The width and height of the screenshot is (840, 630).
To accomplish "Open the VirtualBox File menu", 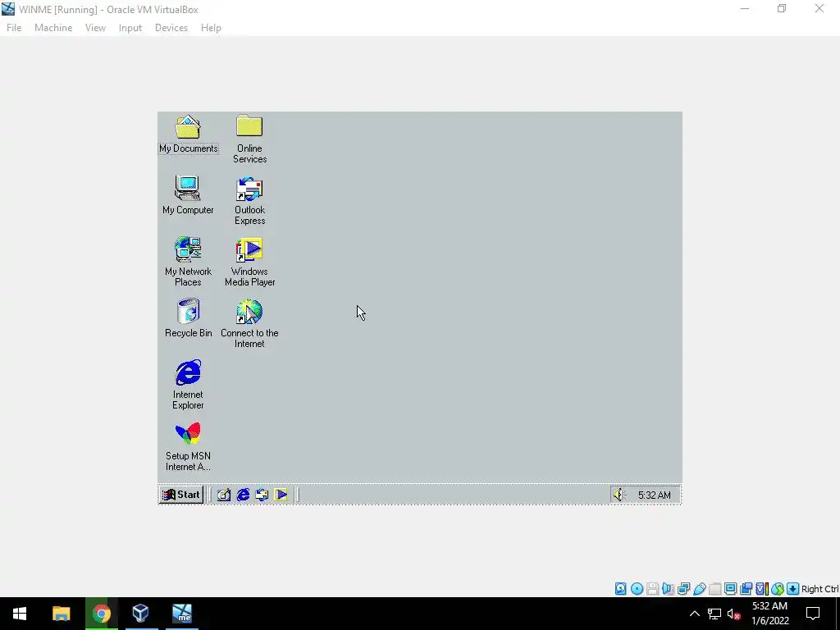I will click(14, 28).
